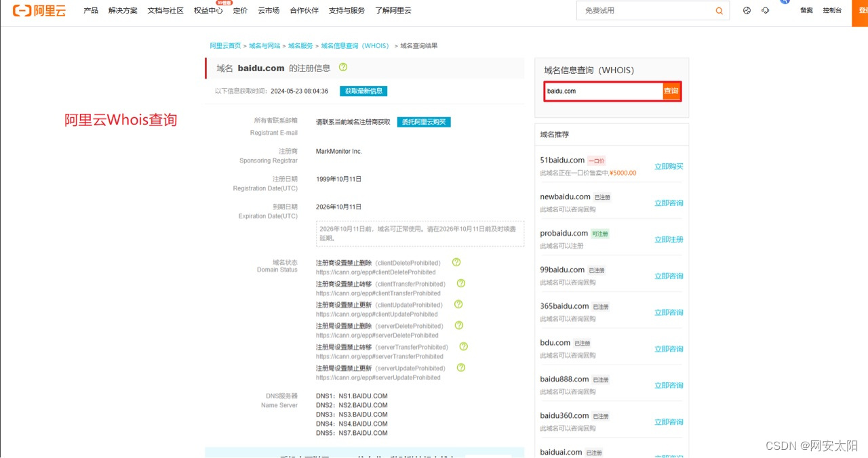Click help icon beside baidu.com 的注册信息
This screenshot has height=458, width=868.
[x=343, y=67]
